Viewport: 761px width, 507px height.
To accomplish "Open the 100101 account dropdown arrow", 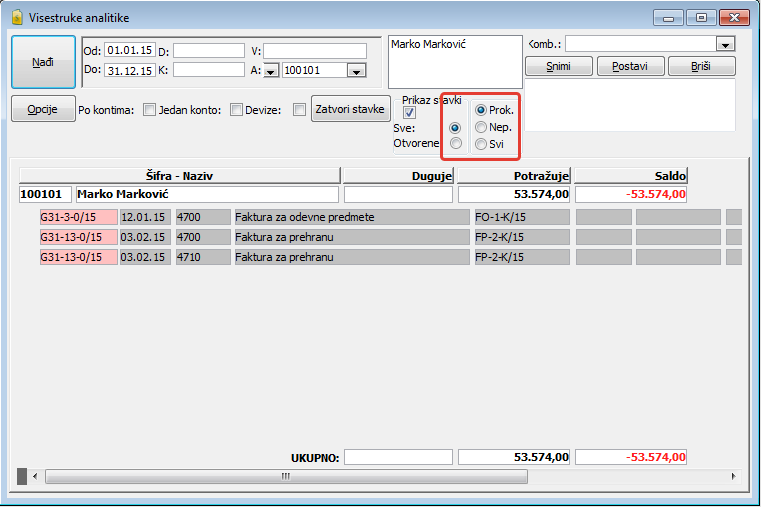I will (355, 70).
